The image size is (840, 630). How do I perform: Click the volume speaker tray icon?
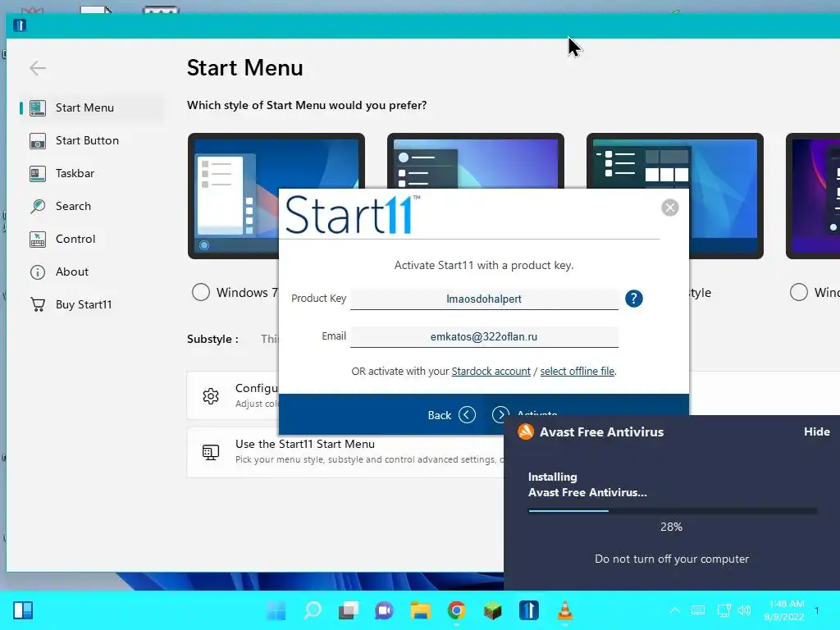744,610
